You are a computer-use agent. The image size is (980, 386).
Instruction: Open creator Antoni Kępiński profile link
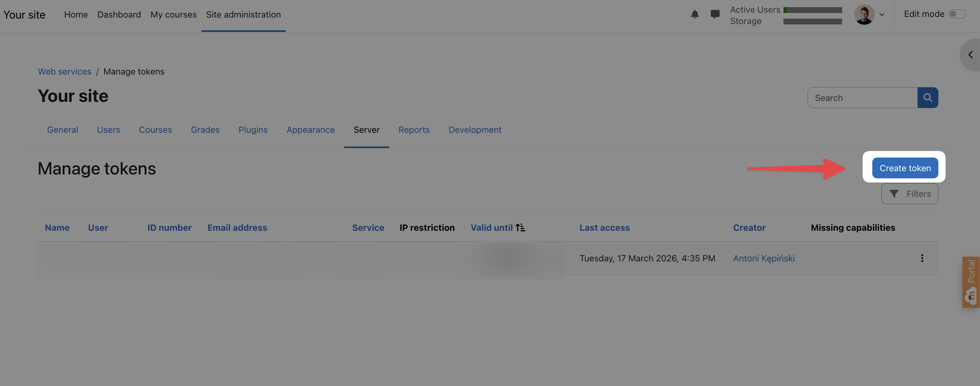click(x=764, y=258)
